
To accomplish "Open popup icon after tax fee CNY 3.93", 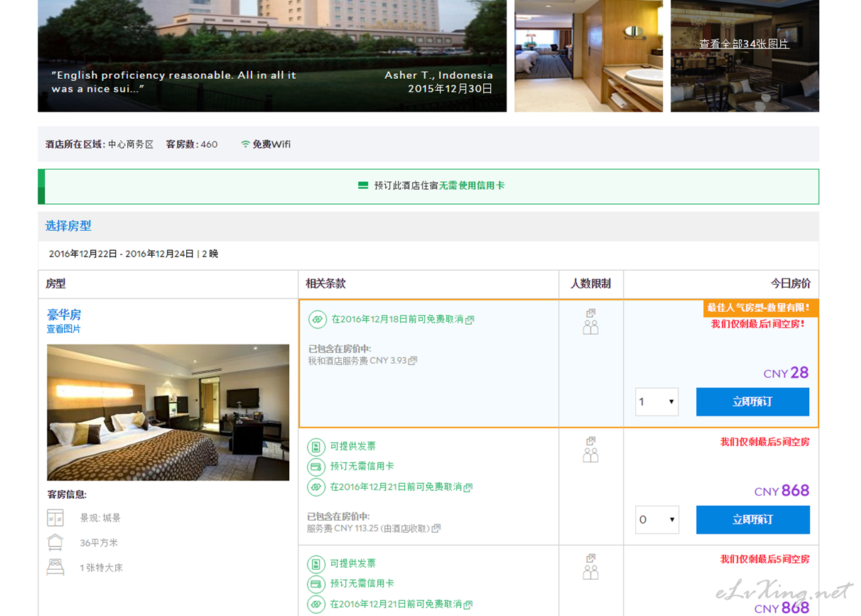I will [x=413, y=360].
